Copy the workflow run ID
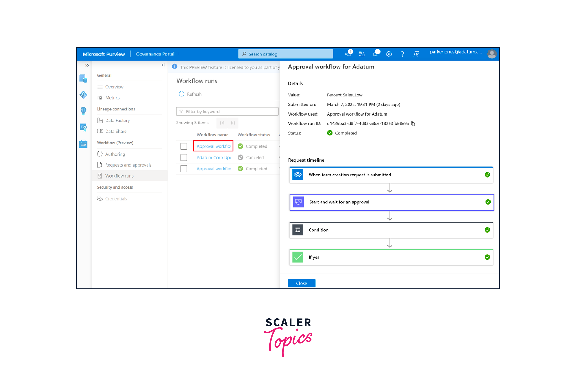Viewport: 576px width, 392px height. (413, 123)
